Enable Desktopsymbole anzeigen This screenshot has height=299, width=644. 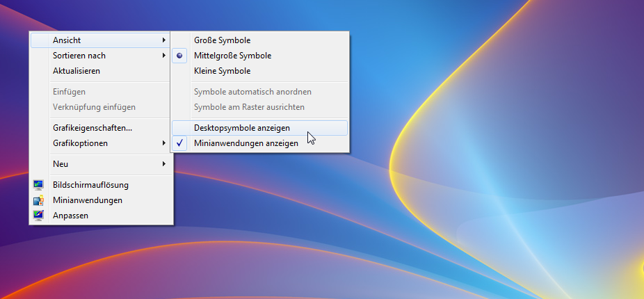pyautogui.click(x=259, y=128)
